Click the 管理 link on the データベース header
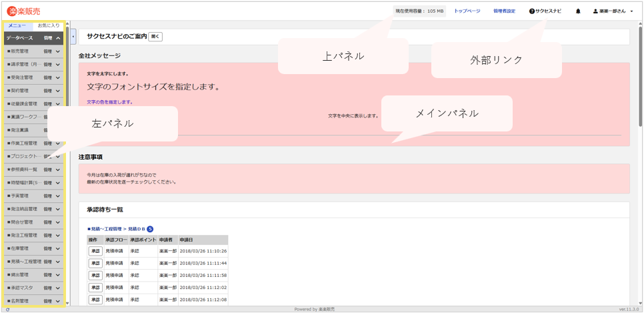 pos(48,38)
